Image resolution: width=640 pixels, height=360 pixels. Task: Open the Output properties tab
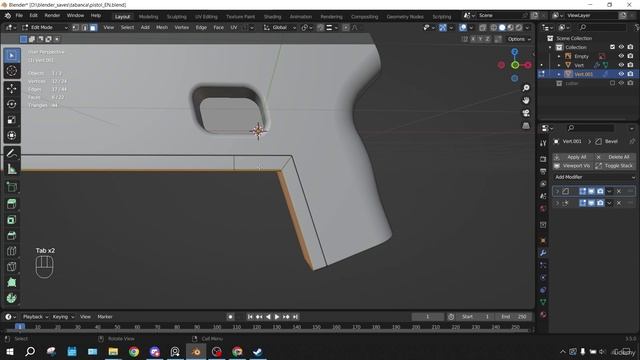click(x=543, y=171)
